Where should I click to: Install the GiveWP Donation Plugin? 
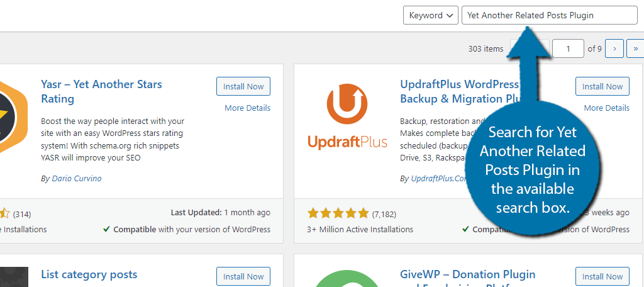point(602,277)
